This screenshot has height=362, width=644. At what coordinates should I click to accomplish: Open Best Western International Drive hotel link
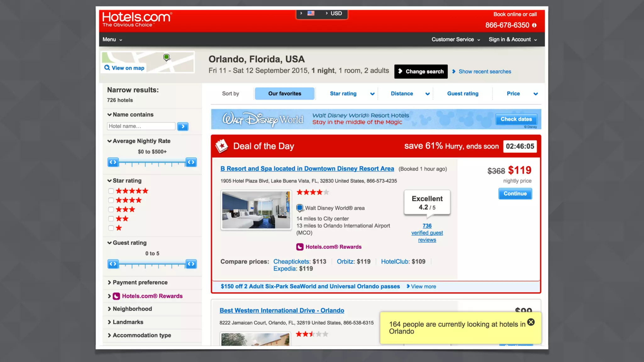(281, 310)
